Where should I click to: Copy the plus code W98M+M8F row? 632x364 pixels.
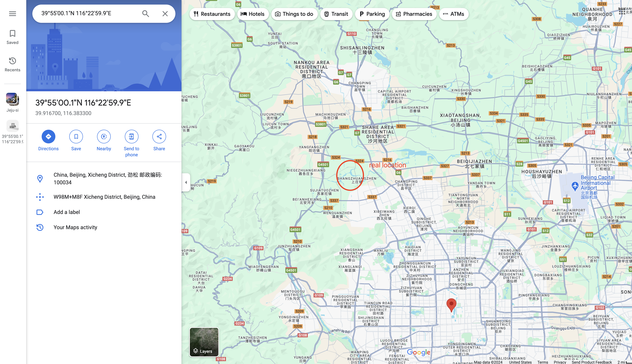coord(104,197)
